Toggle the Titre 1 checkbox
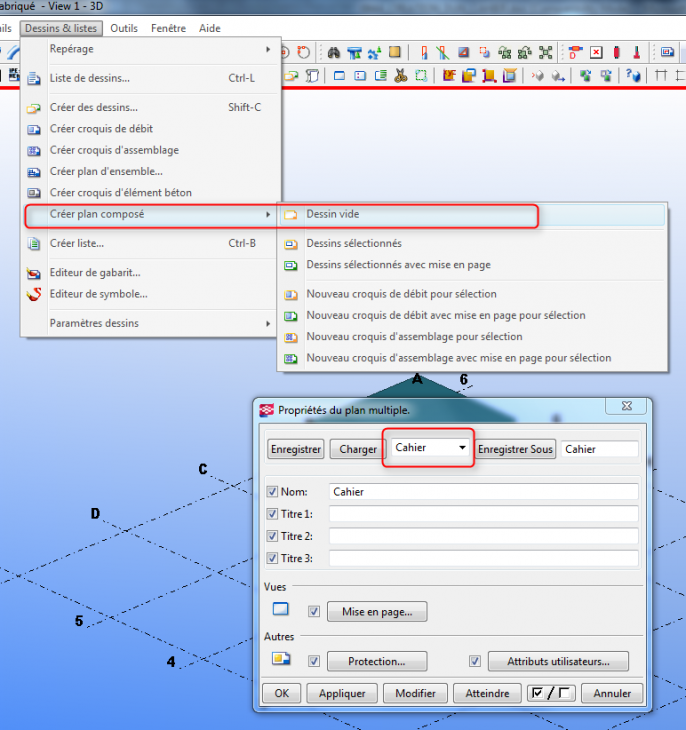The width and height of the screenshot is (686, 730). [x=272, y=514]
